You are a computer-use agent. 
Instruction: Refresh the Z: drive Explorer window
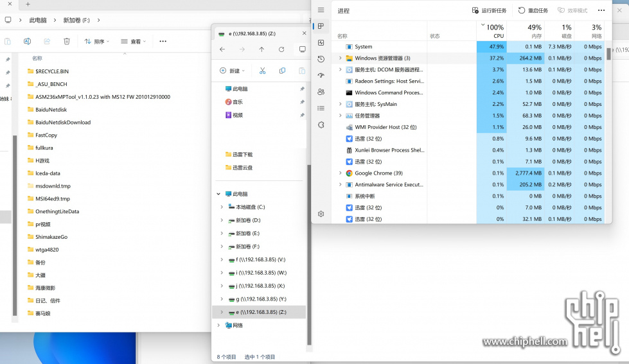point(281,49)
